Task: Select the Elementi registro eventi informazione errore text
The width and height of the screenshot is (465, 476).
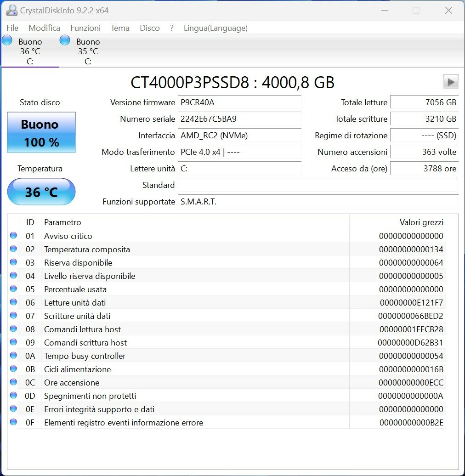Action: (124, 423)
